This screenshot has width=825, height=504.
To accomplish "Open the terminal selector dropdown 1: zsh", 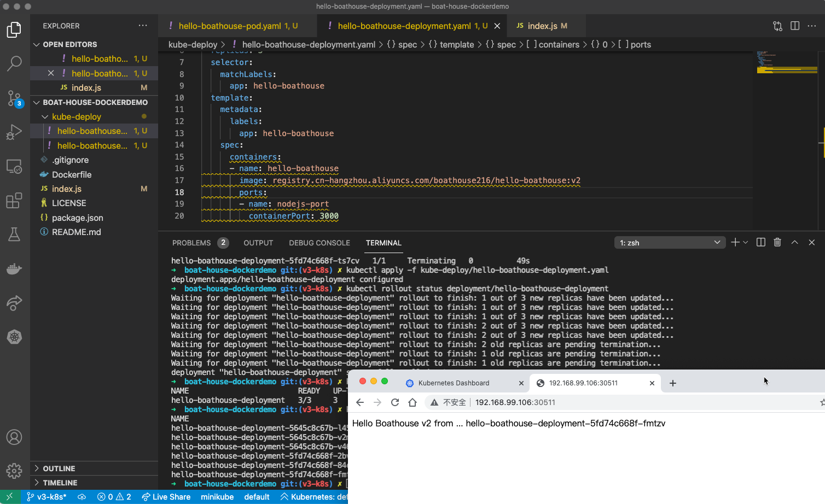I will [x=670, y=243].
